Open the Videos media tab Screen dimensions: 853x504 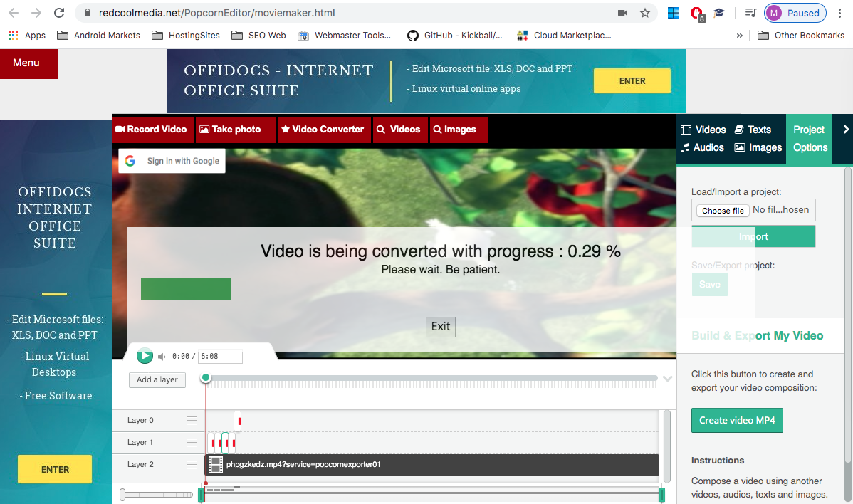[703, 130]
